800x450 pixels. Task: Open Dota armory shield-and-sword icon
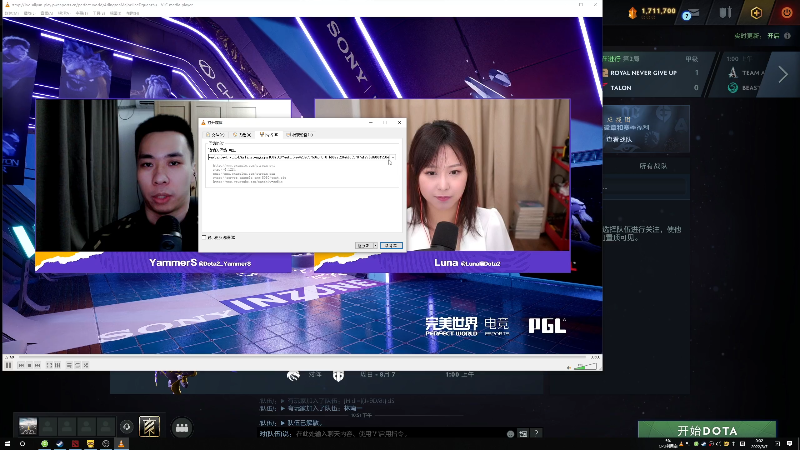pyautogui.click(x=725, y=13)
